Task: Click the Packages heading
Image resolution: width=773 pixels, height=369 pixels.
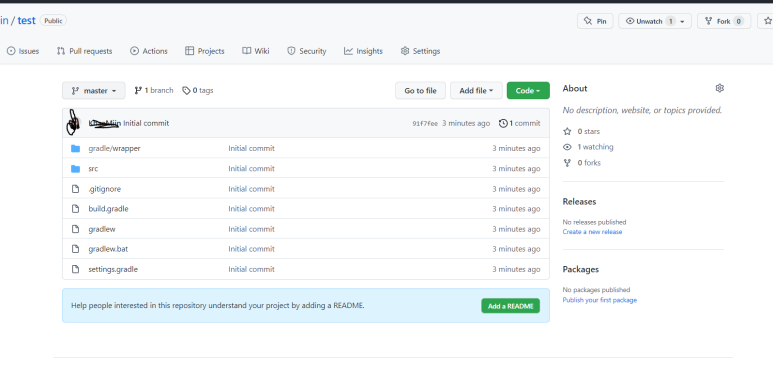Action: [581, 269]
